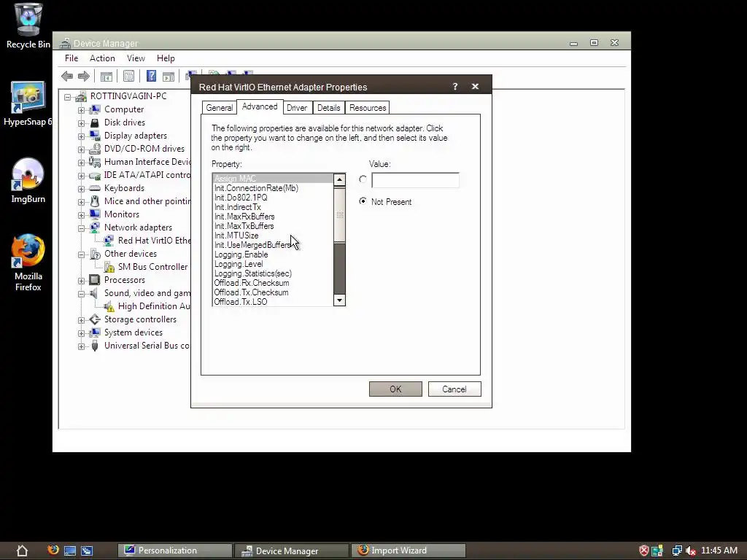Viewport: 747px width, 560px height.
Task: Select the Offload.Tx.LSO property
Action: pos(241,302)
